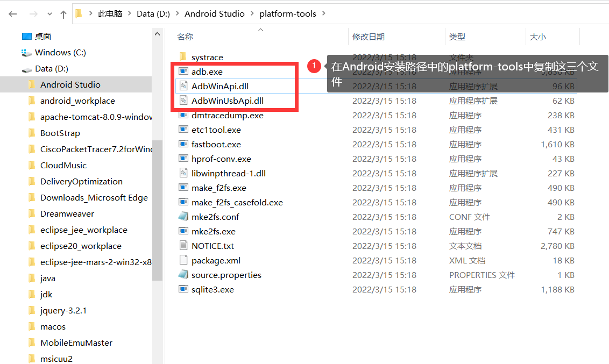Click the package.xml file icon

[183, 260]
